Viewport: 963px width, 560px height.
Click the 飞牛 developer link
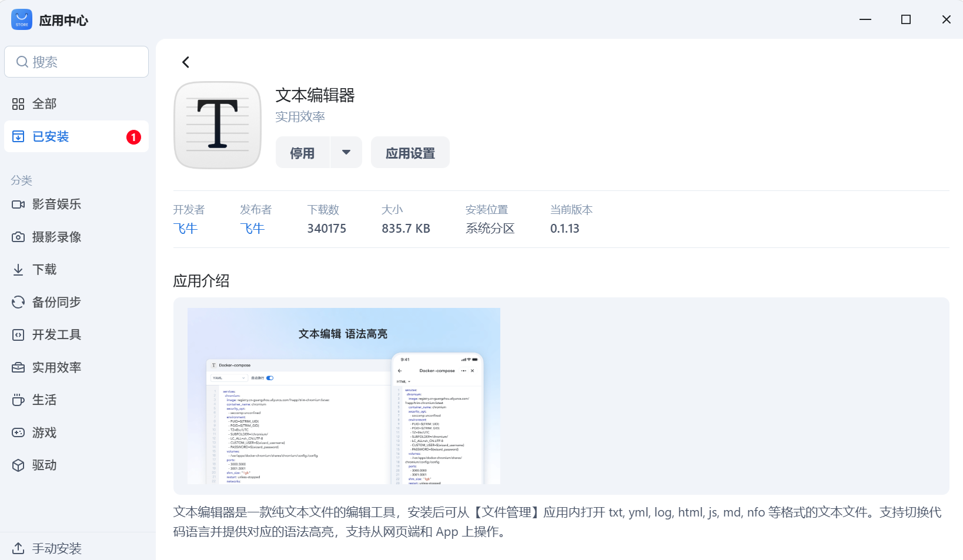185,229
